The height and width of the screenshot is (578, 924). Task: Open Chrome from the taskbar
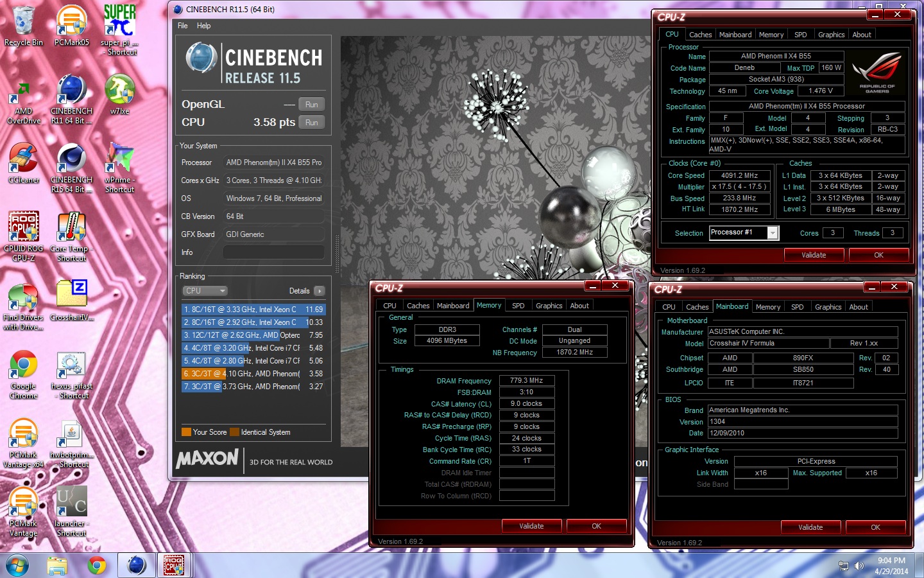coord(97,566)
